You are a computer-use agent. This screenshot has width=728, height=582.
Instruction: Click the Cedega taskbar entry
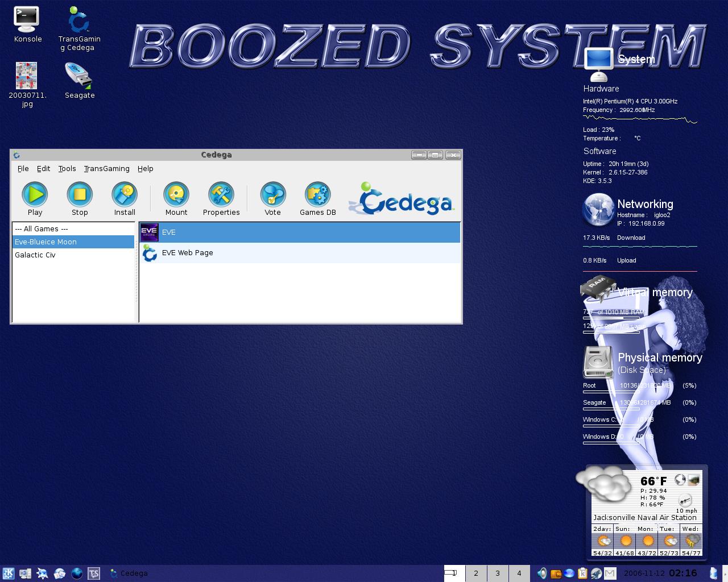click(129, 573)
